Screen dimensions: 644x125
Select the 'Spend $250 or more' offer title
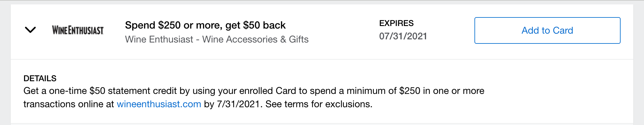click(205, 25)
